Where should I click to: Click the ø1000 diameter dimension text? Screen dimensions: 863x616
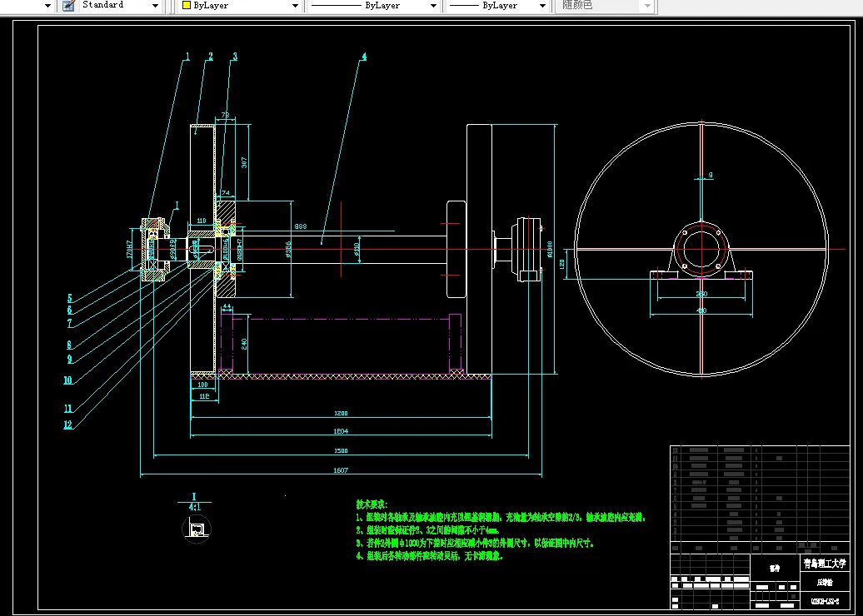(x=549, y=249)
